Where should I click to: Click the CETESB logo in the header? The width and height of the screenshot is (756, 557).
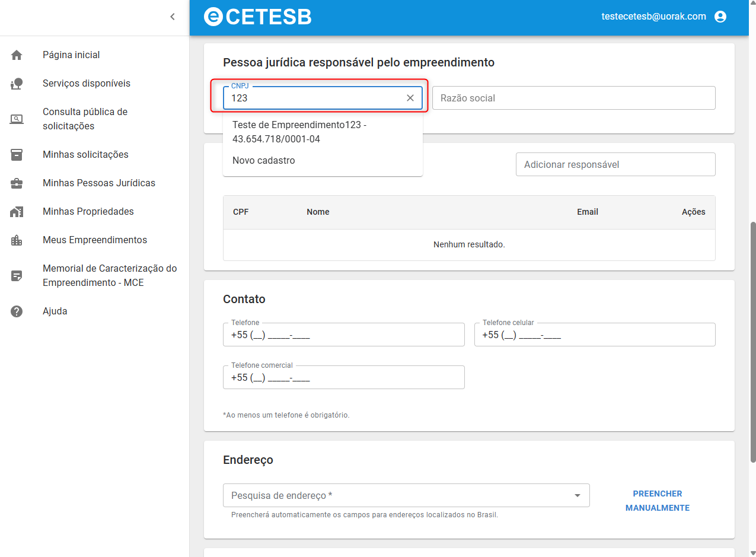pos(258,17)
